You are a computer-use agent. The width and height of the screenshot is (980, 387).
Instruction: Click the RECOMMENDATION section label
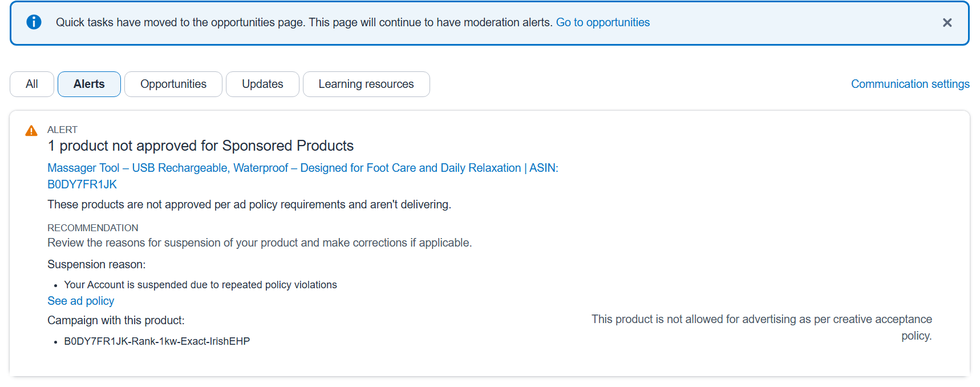92,228
